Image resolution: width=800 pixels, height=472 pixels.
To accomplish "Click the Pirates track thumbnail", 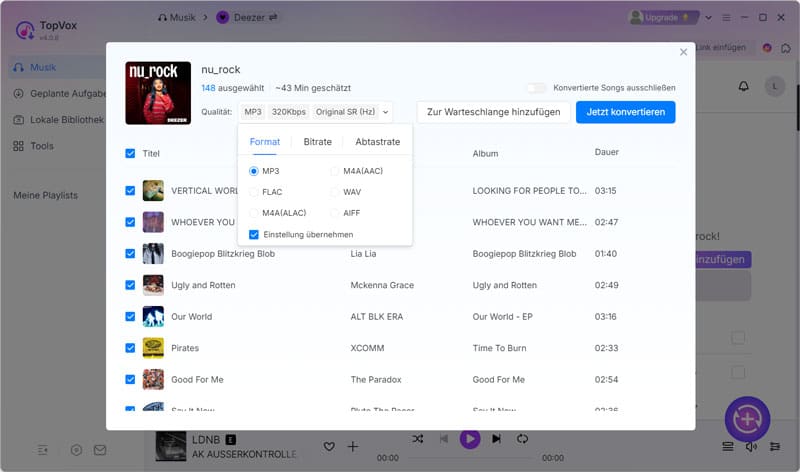I will coord(153,348).
